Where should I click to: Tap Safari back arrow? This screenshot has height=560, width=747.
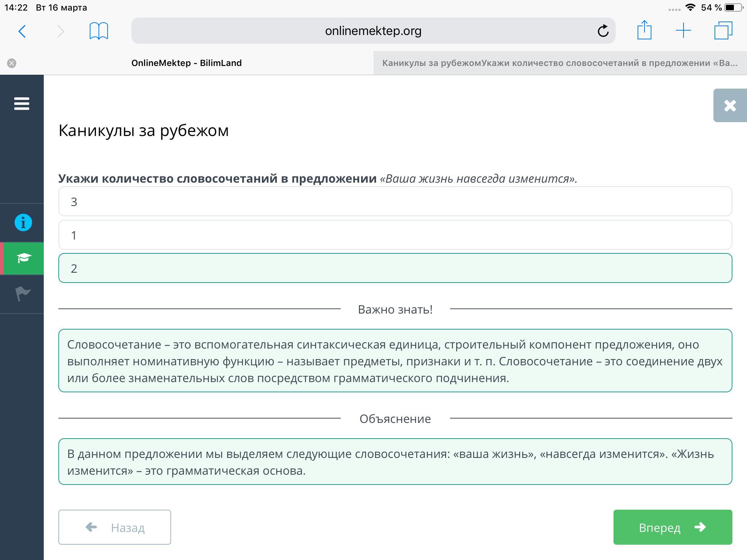pos(22,31)
